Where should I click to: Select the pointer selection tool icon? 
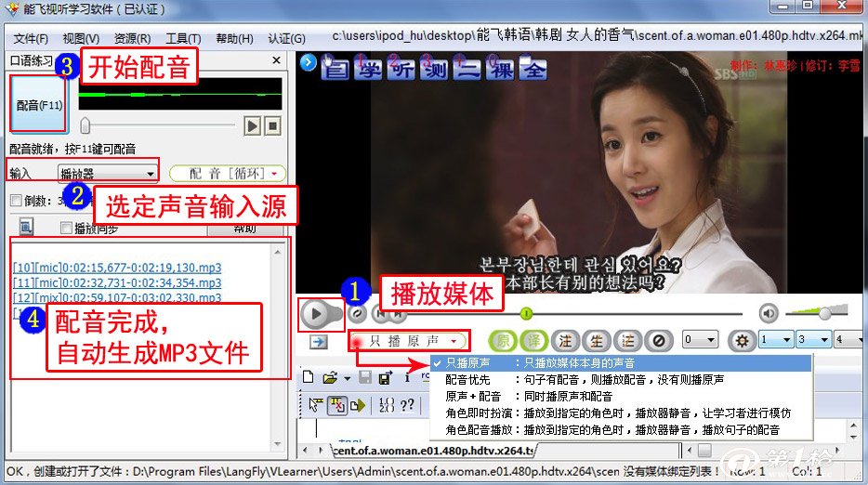pos(316,405)
